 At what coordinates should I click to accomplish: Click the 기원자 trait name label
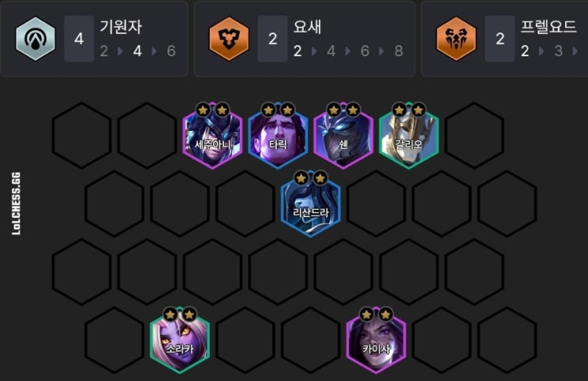pyautogui.click(x=121, y=27)
